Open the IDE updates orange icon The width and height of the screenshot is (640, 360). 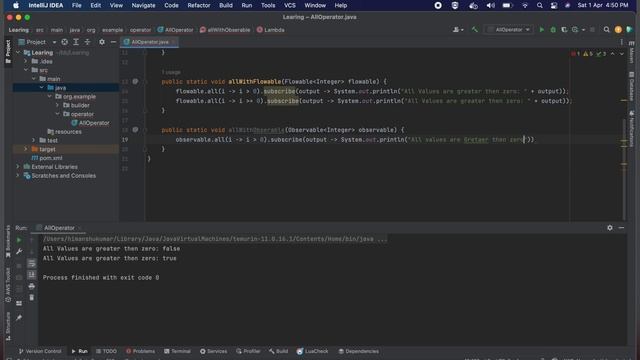click(x=618, y=30)
